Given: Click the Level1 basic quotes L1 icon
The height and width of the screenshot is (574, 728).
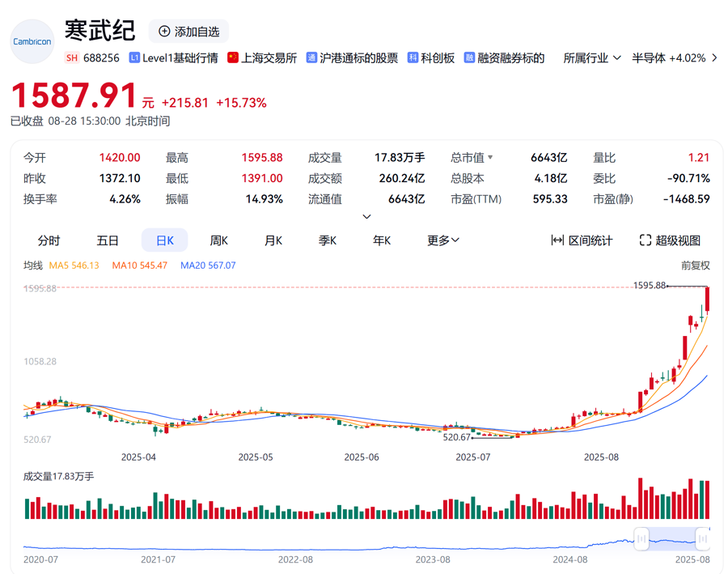Looking at the screenshot, I should tap(134, 58).
